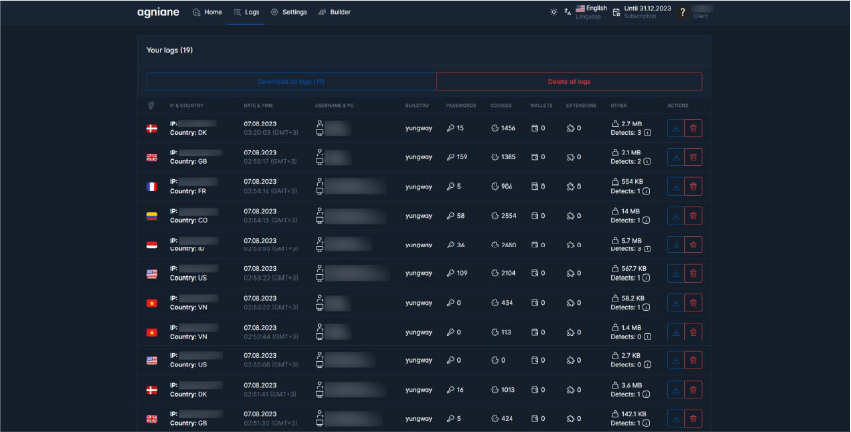Show detects info for 2.1 MB log
851x432 pixels.
click(647, 161)
